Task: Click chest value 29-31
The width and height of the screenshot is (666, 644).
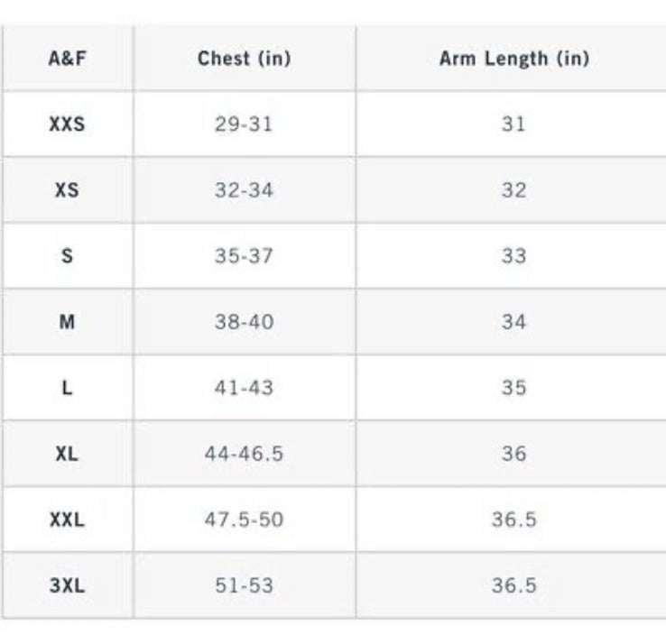Action: [244, 124]
